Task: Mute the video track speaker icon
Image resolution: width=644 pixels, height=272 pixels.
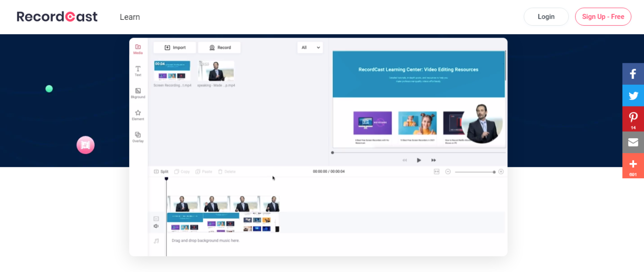Action: pyautogui.click(x=156, y=226)
